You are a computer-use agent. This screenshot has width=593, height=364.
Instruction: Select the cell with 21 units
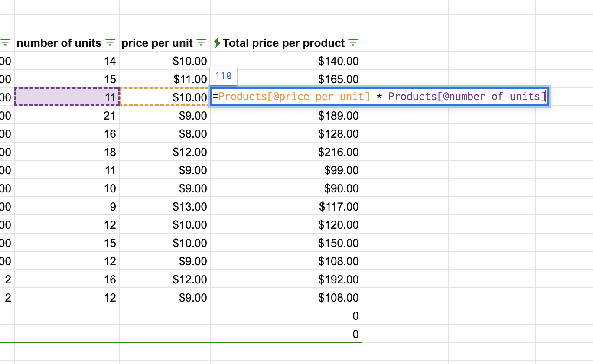click(67, 116)
